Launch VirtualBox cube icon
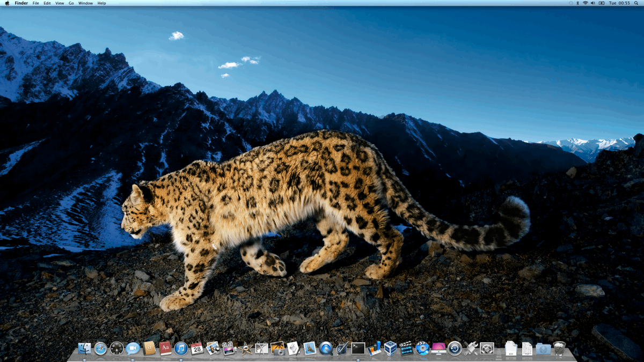 (390, 349)
